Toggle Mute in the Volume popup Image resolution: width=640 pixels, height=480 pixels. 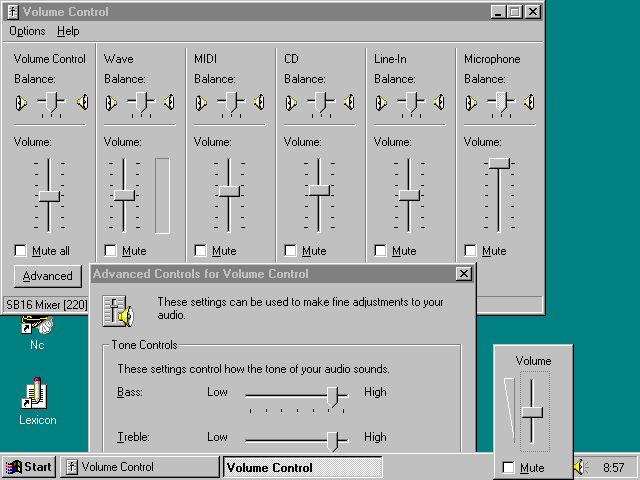pyautogui.click(x=509, y=467)
